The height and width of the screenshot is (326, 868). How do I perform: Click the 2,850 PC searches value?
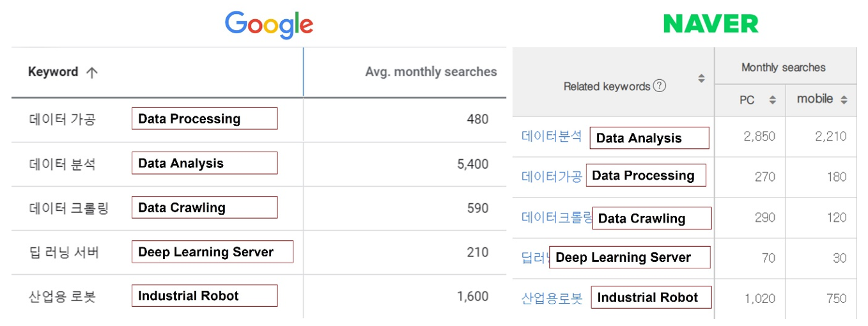coord(759,136)
